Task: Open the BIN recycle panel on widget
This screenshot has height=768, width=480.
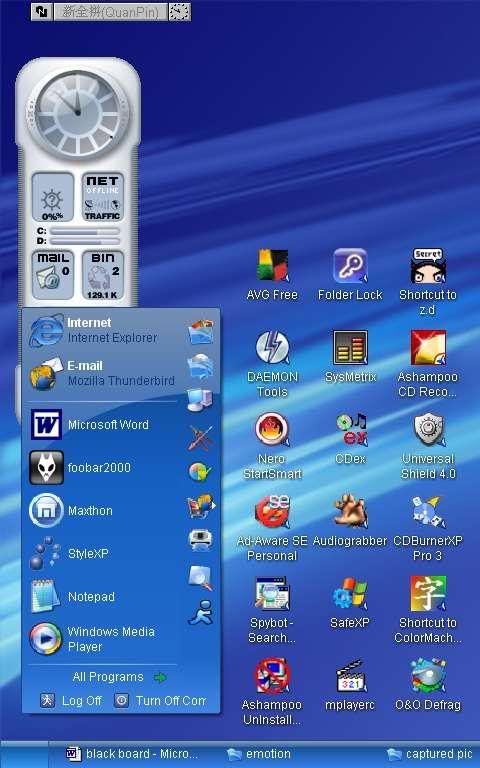Action: (x=102, y=275)
